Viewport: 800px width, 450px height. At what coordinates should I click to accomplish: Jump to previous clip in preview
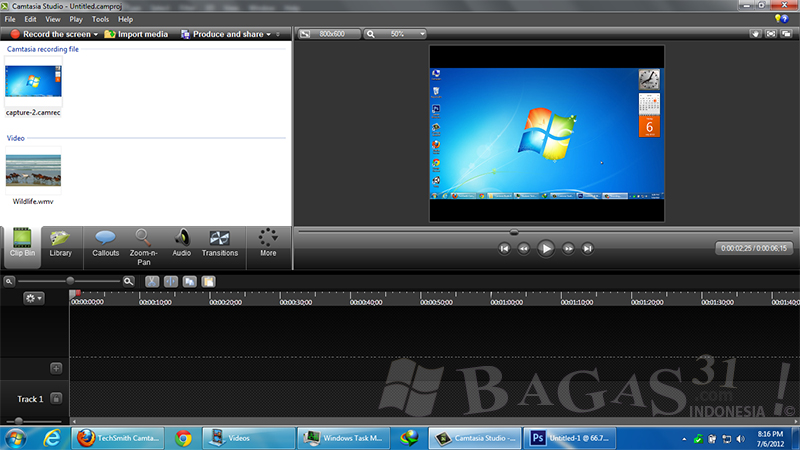tap(504, 248)
